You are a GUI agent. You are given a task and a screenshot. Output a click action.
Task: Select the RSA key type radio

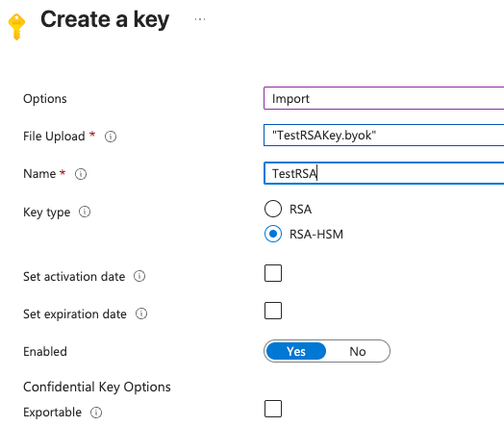click(x=273, y=209)
